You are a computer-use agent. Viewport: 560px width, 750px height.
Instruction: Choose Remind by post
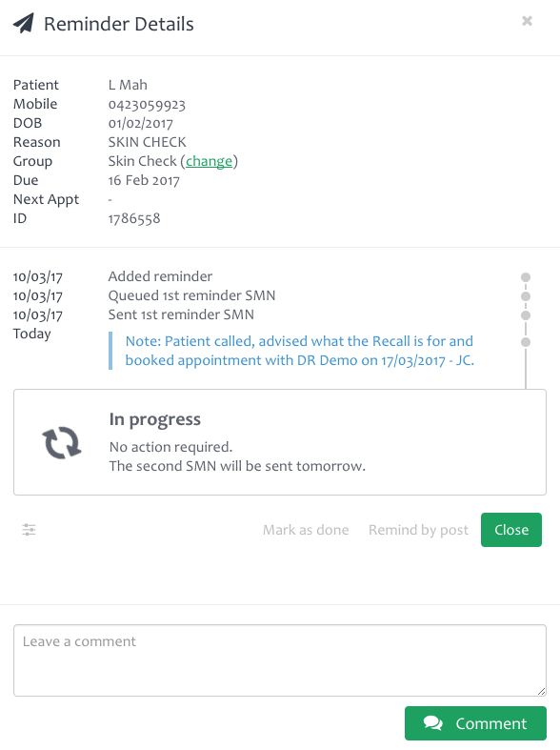418,530
